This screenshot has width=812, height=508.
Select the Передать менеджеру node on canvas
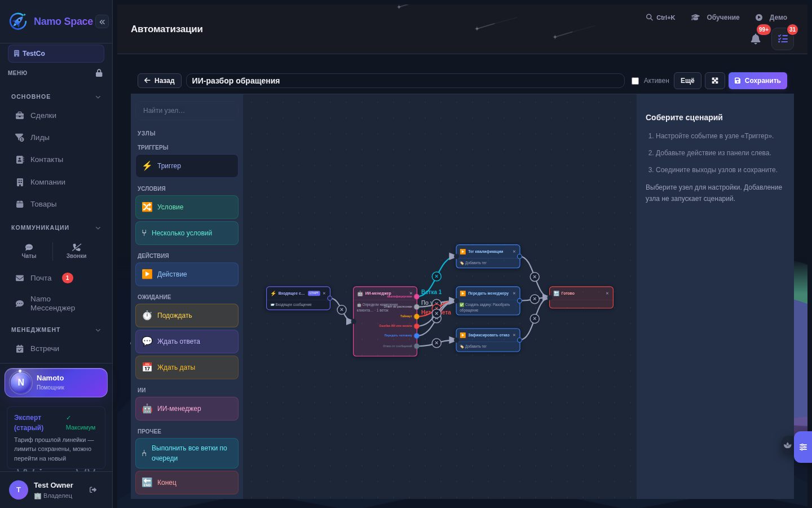(488, 301)
